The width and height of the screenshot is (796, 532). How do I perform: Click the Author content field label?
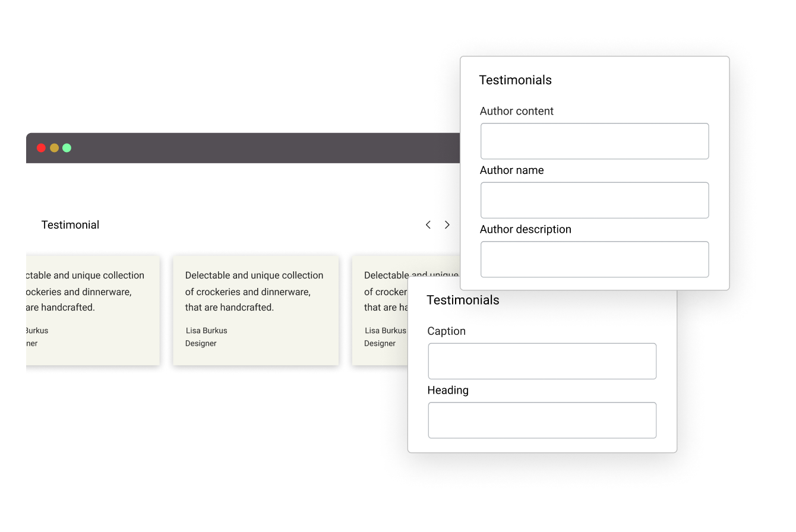click(x=517, y=111)
